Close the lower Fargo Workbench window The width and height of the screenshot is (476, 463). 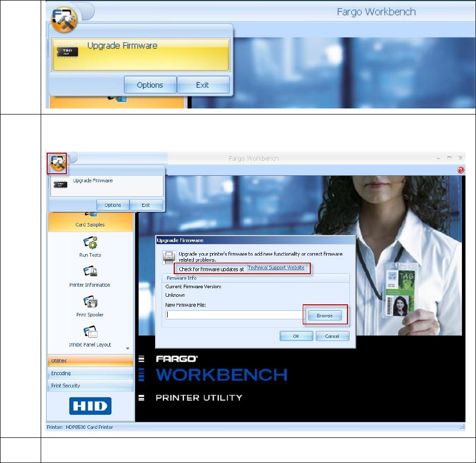(460, 158)
